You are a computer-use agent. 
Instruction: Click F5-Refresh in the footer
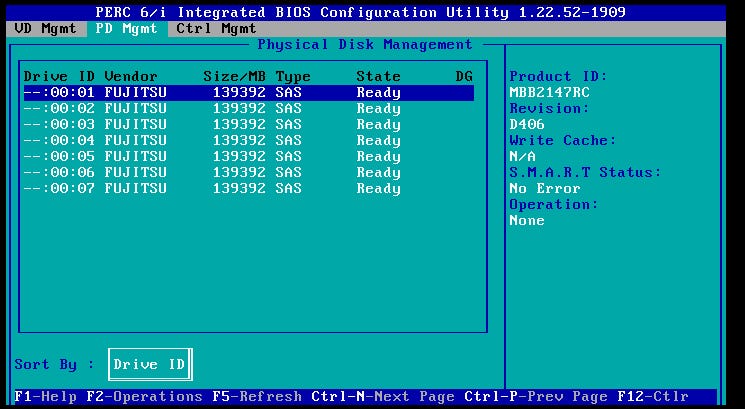[x=256, y=397]
